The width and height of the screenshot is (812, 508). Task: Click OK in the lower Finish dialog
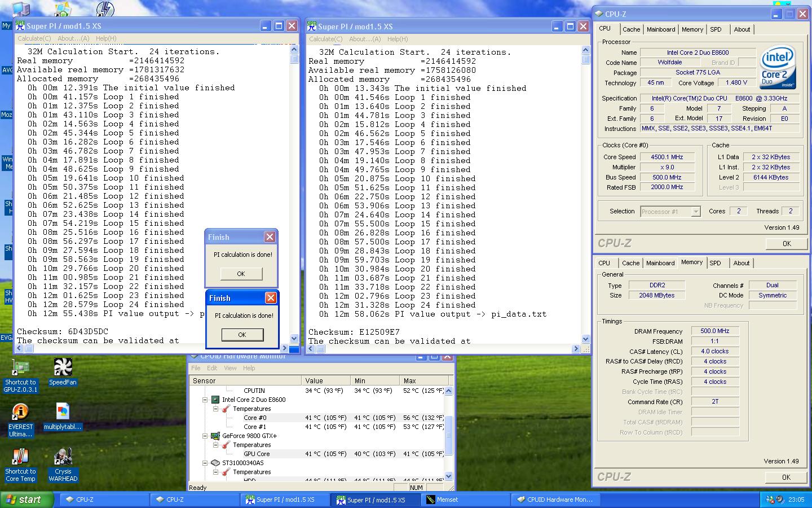click(242, 335)
